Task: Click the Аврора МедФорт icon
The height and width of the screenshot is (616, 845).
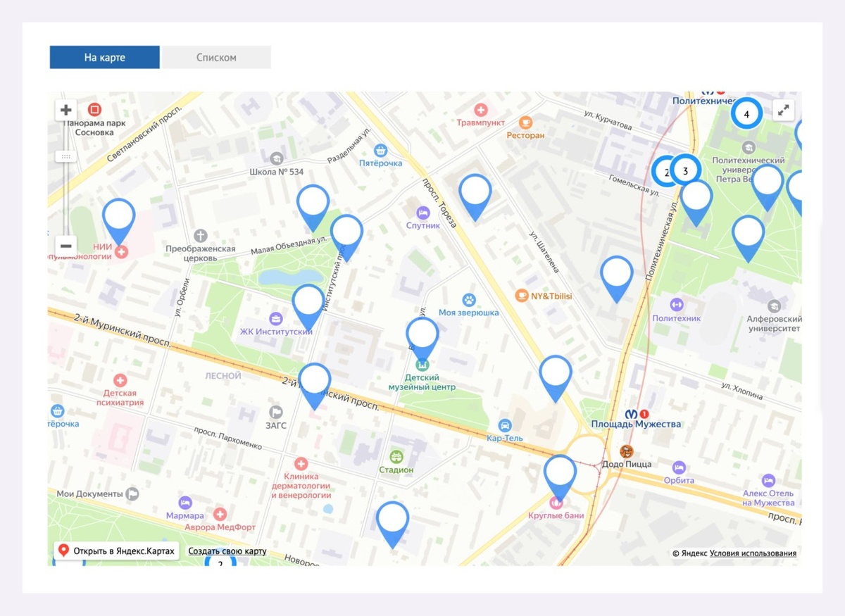Action: point(220,515)
